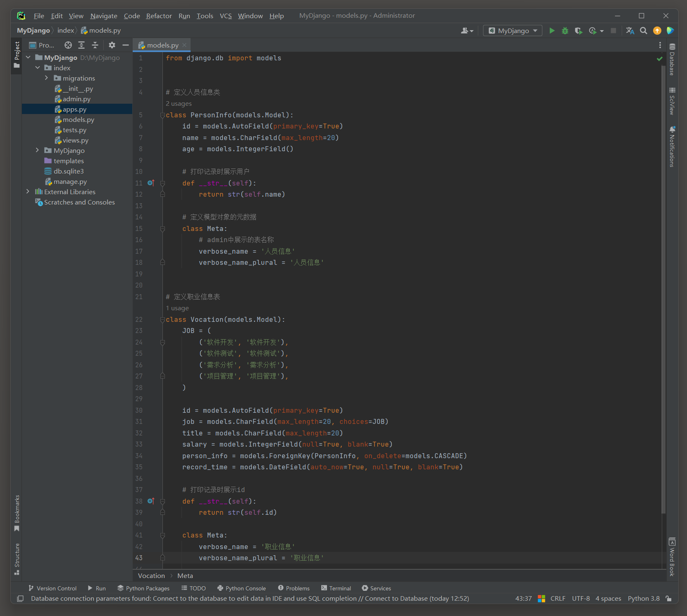Screen dimensions: 687x616
Task: Expand the migrations folder
Action: (46, 78)
